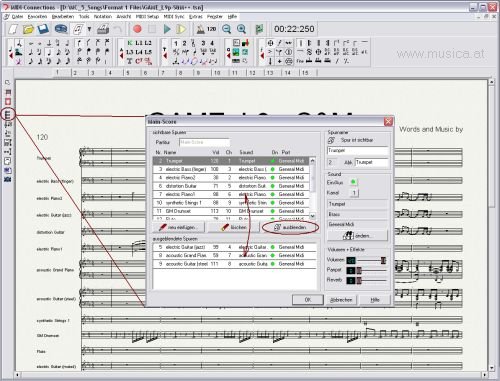Screen dimensions: 500x381
Task: Zoom out with the minus magnifier icon
Action: click(x=227, y=29)
